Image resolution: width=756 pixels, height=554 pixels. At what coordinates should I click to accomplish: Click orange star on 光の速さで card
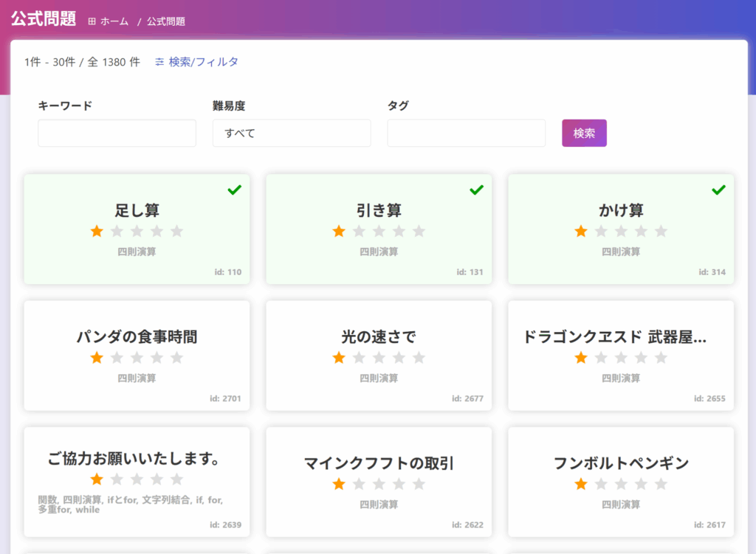point(339,358)
